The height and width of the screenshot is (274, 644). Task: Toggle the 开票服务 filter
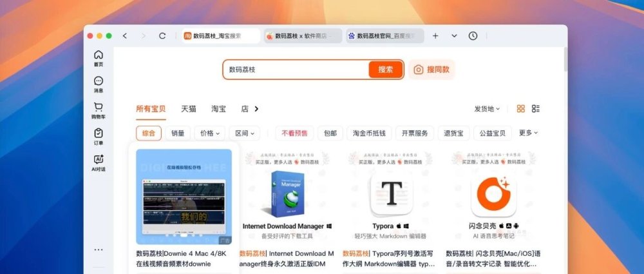pyautogui.click(x=414, y=133)
